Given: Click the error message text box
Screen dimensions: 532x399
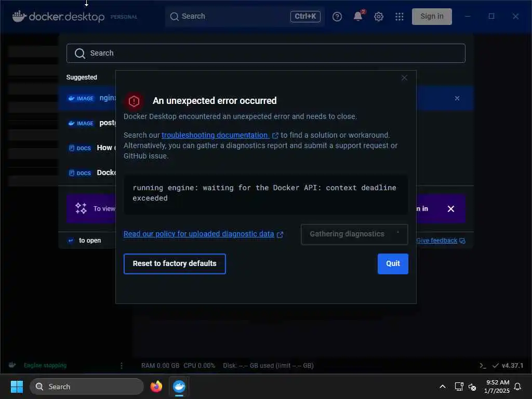Looking at the screenshot, I should 265,194.
